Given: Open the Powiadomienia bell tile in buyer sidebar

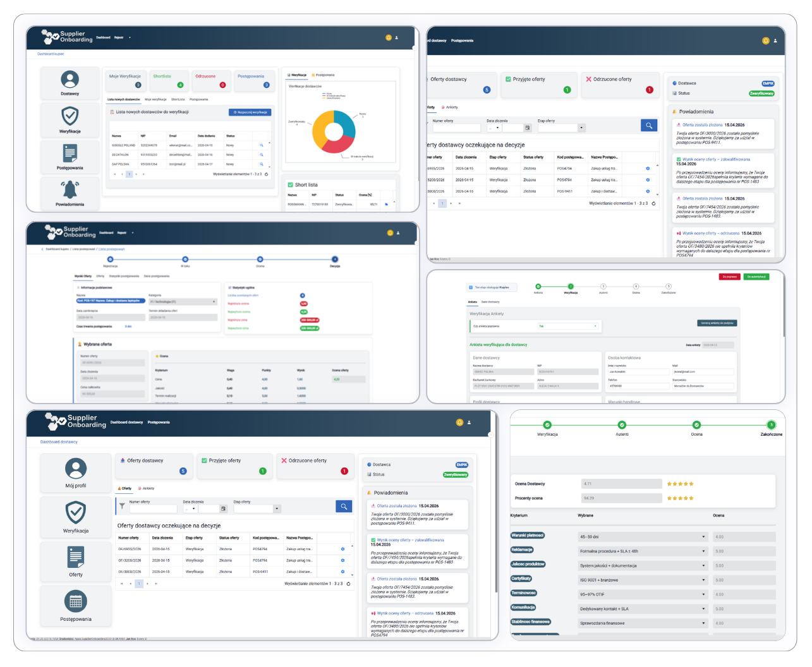Looking at the screenshot, I should point(70,193).
